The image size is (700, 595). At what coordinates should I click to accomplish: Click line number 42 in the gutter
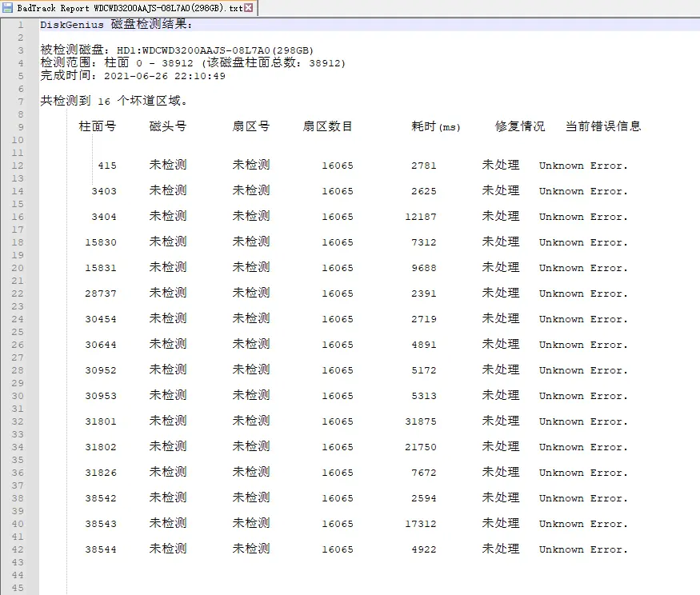point(18,549)
